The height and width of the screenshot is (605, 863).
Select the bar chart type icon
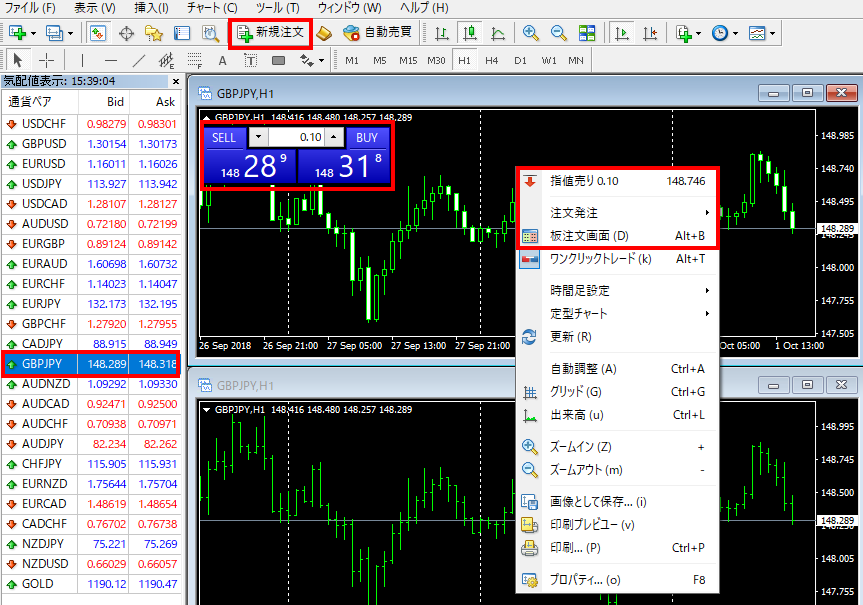coord(442,33)
